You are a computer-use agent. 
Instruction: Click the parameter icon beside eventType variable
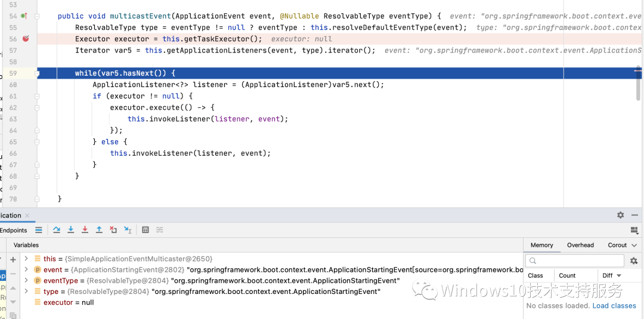(38, 281)
